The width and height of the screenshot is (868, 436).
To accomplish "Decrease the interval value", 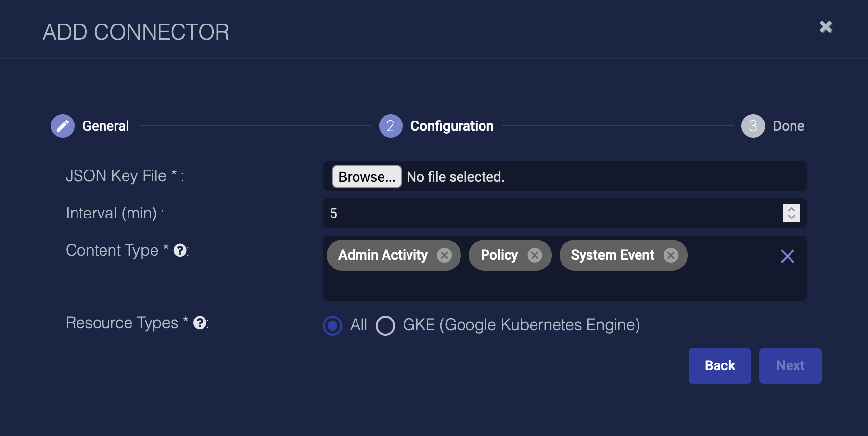I will point(791,217).
